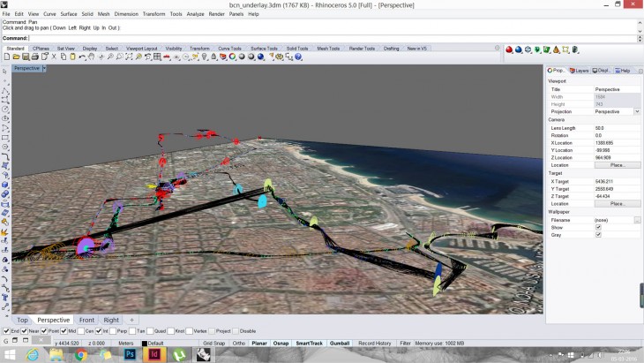Image resolution: width=644 pixels, height=363 pixels.
Task: Click the Open file folder icon
Action: click(15, 57)
